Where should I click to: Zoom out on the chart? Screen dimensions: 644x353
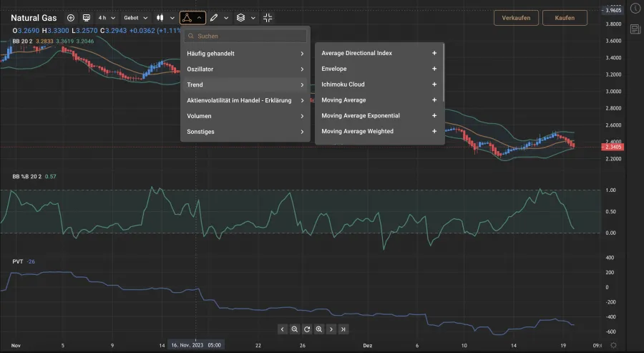[295, 329]
